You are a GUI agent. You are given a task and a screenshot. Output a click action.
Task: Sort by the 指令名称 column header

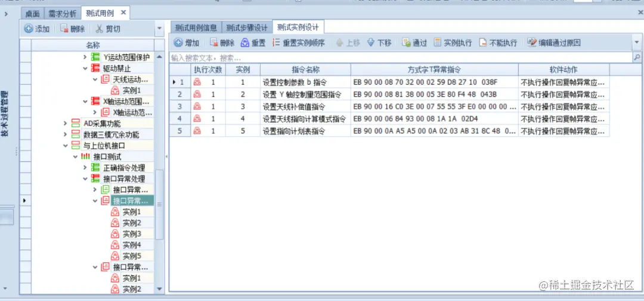[x=305, y=69]
